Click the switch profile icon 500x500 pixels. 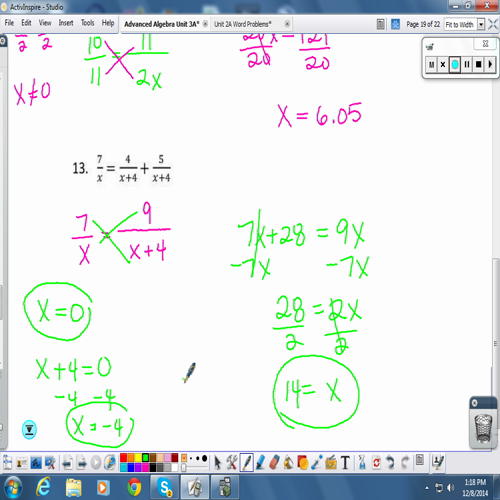[22, 463]
